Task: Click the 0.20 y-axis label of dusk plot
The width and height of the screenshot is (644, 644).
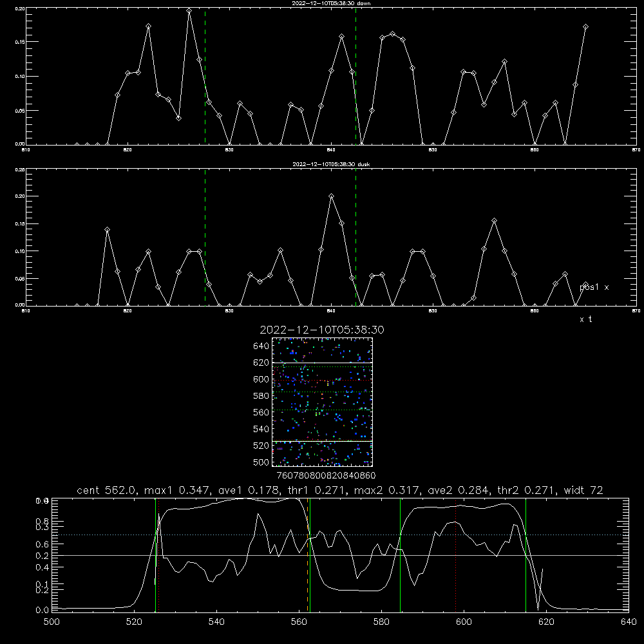Action: 20,196
